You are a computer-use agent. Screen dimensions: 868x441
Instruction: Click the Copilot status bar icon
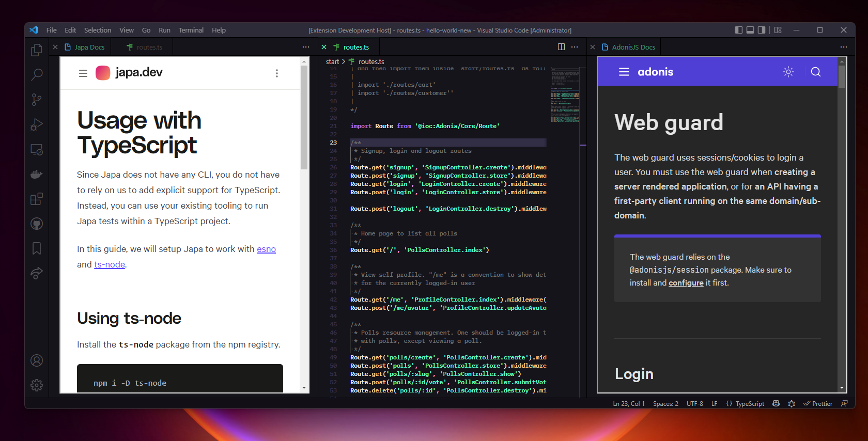point(776,404)
